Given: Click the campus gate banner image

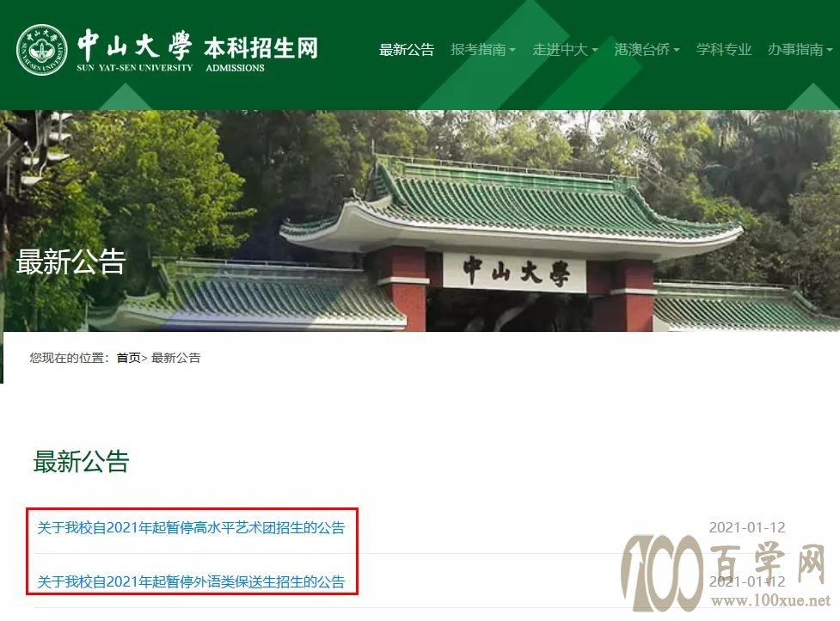Looking at the screenshot, I should (420, 221).
